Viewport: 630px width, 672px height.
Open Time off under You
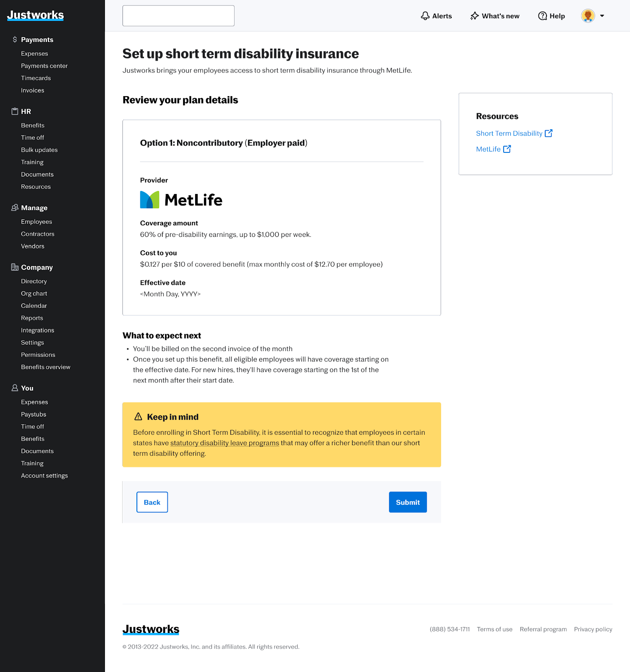[x=32, y=426]
